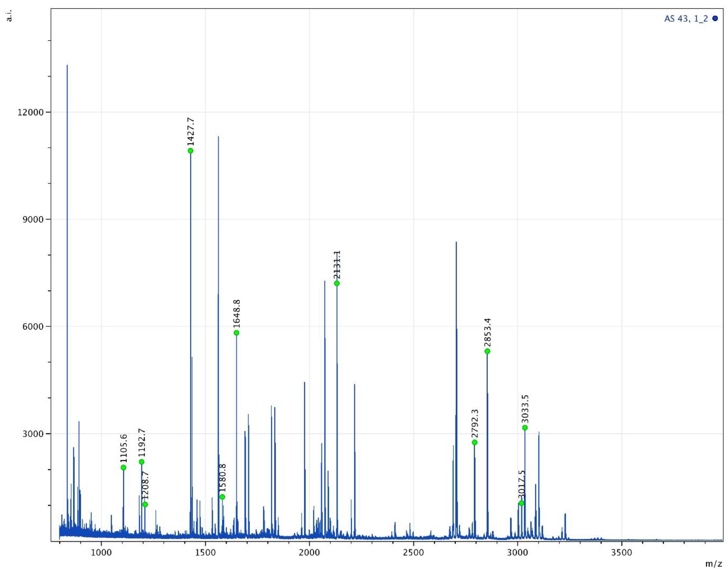This screenshot has width=728, height=572.
Task: Click the green marker at peak 2792.3
Action: click(475, 442)
